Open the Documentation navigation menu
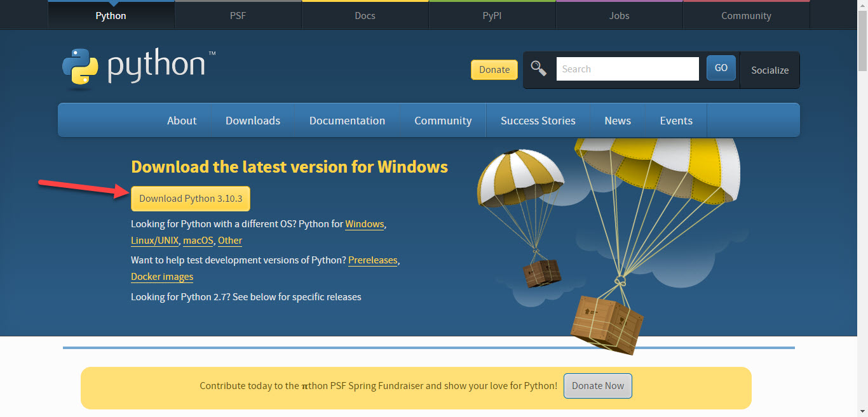 coord(347,121)
